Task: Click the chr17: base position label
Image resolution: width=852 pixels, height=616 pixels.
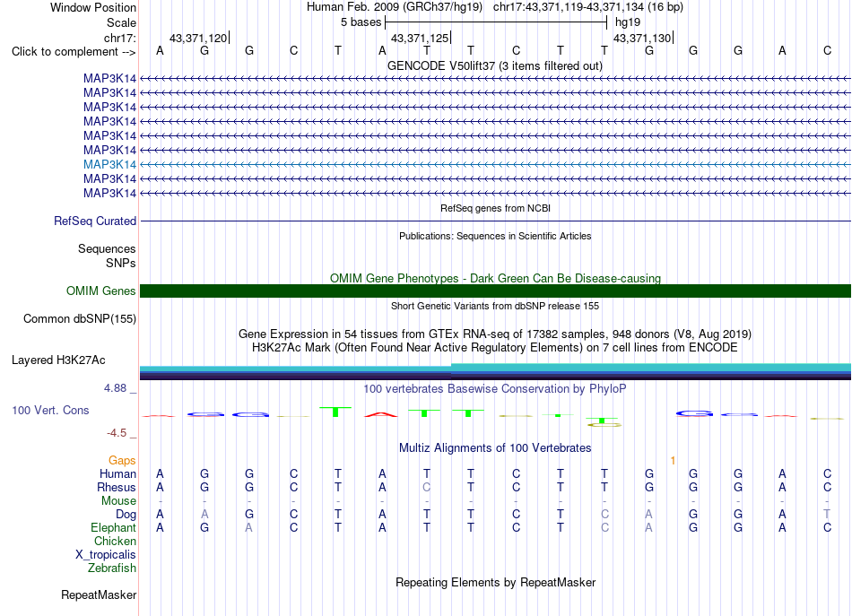Action: 119,38
